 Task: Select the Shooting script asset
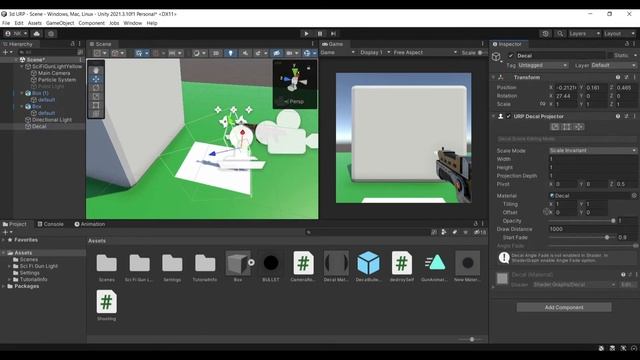click(x=107, y=305)
